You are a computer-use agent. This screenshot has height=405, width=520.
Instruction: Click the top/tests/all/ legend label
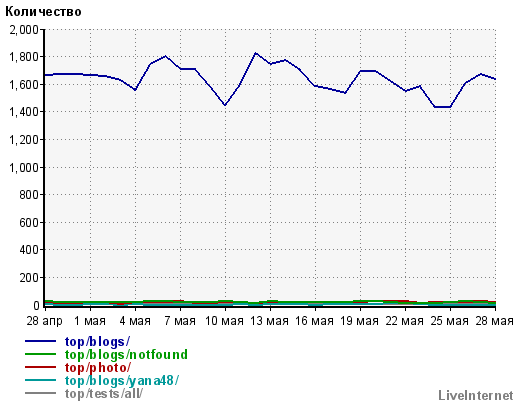point(104,394)
